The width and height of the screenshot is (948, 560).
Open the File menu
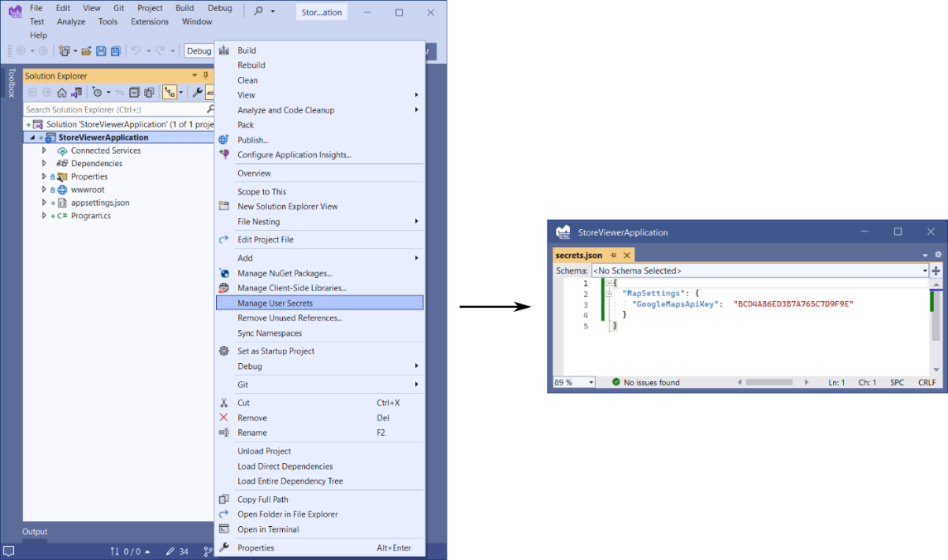tap(36, 8)
